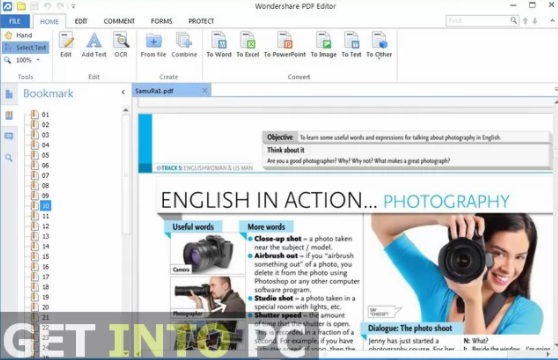Convert the PDF To Image
Screen dimensions: 558x360
pos(323,44)
